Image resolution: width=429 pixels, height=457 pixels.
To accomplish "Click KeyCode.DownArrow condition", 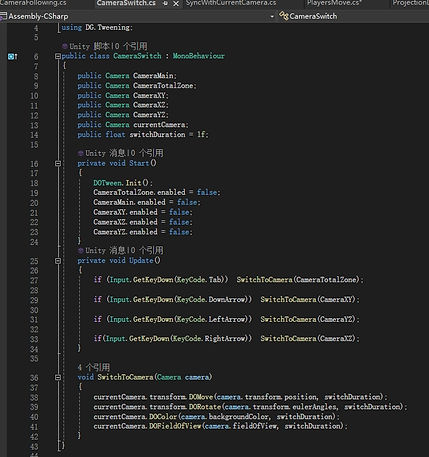I will (211, 299).
